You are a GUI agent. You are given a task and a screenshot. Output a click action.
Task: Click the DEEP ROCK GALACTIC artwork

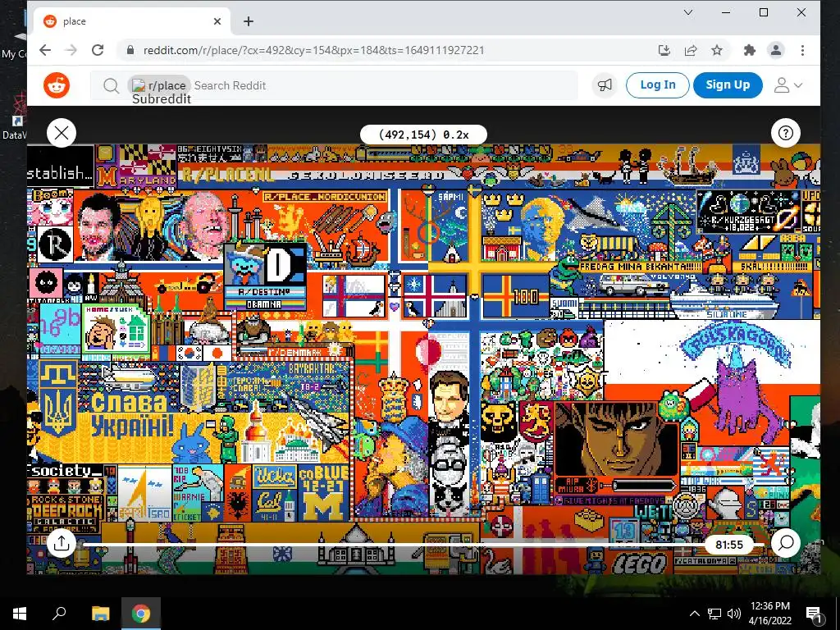[x=66, y=510]
